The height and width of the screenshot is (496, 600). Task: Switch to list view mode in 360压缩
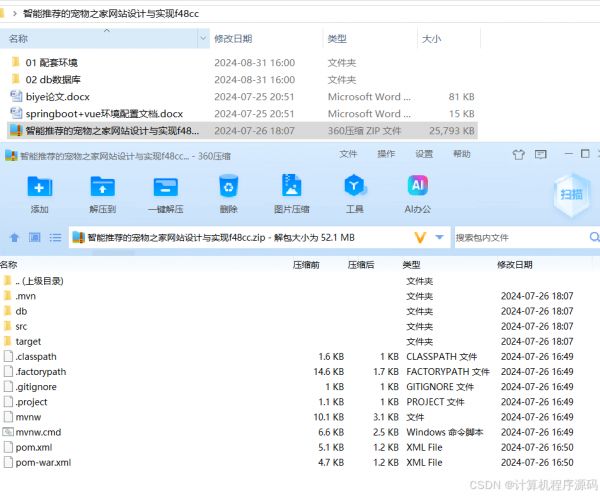tap(55, 238)
